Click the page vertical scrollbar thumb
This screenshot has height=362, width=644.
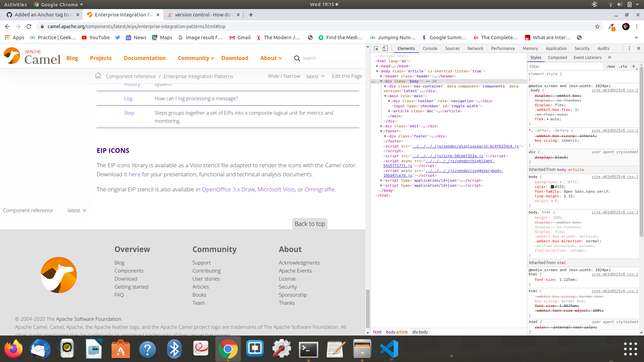(368, 308)
